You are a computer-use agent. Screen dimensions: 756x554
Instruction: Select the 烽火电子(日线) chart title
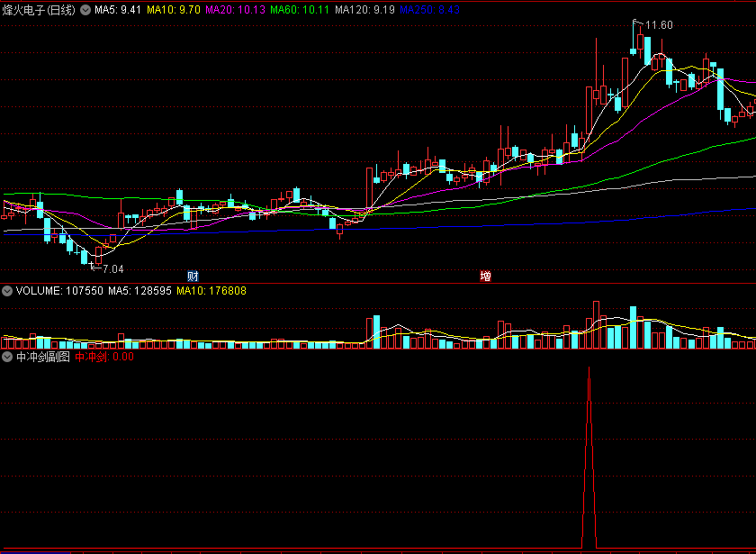click(x=39, y=10)
